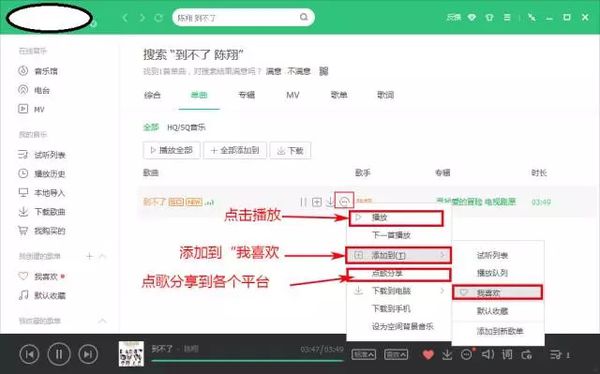The width and height of the screenshot is (600, 374).
Task: Expand 添加到(T) submenu in the context menu
Action: pyautogui.click(x=398, y=255)
